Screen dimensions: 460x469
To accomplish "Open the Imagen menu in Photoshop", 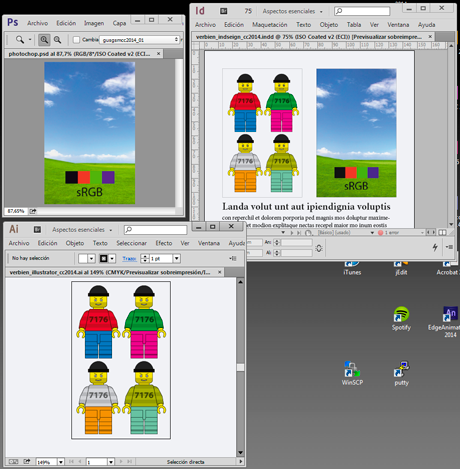I will pyautogui.click(x=94, y=23).
